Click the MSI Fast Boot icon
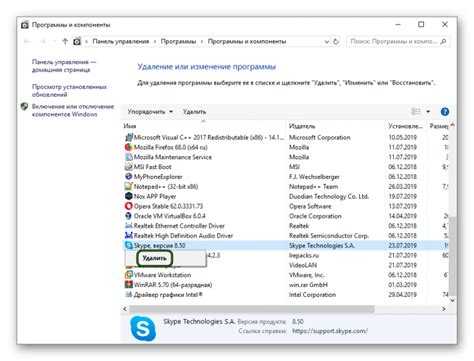 [x=128, y=167]
